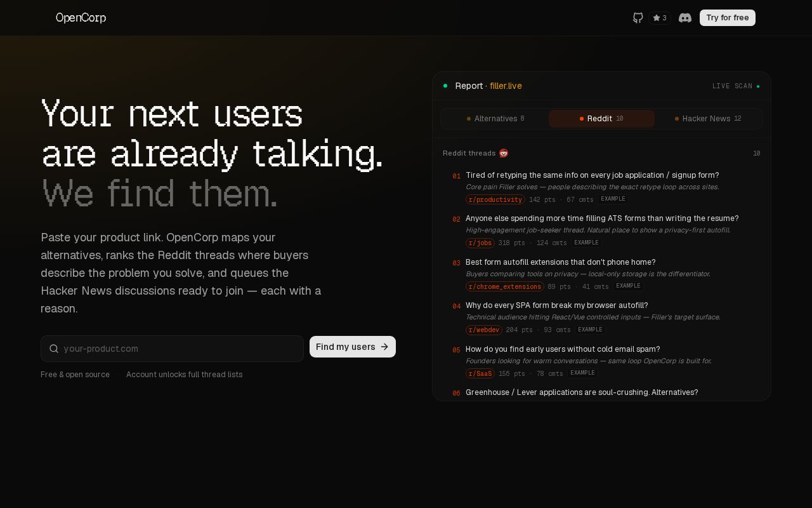Click the r/webdev subreddit tag
Screen dimensions: 812x508
pos(484,330)
